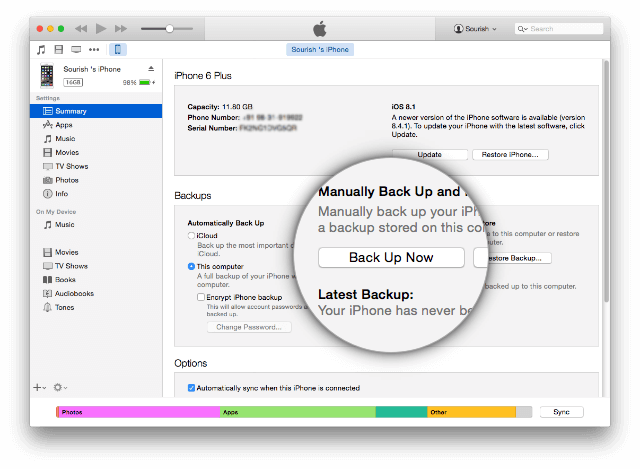640x469 pixels.
Task: Click the Capacity: 11.80 GB text
Action: [220, 107]
